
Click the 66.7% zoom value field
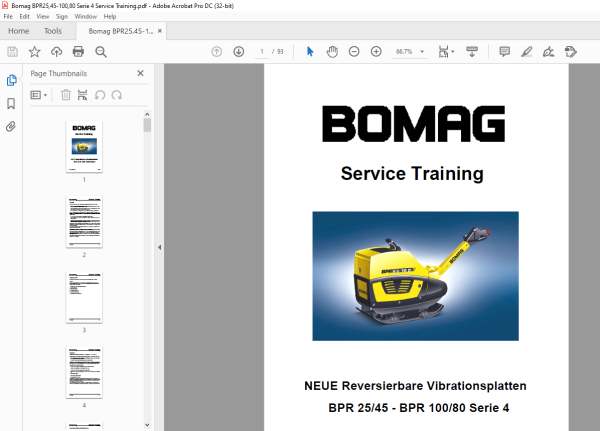(x=404, y=52)
